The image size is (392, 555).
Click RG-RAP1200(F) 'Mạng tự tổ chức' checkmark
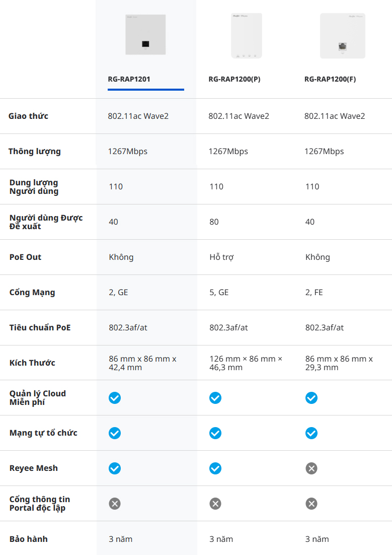click(x=311, y=433)
